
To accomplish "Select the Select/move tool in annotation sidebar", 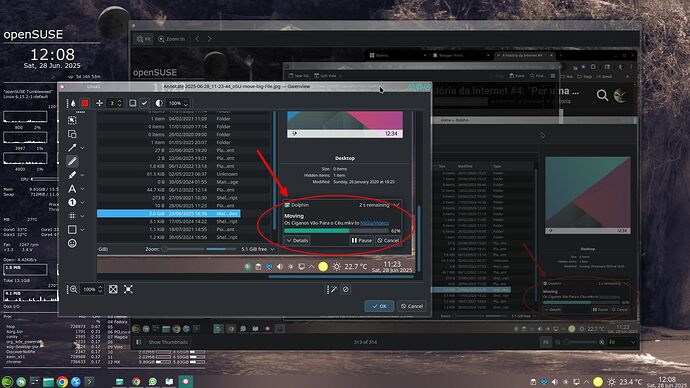I will (72, 120).
